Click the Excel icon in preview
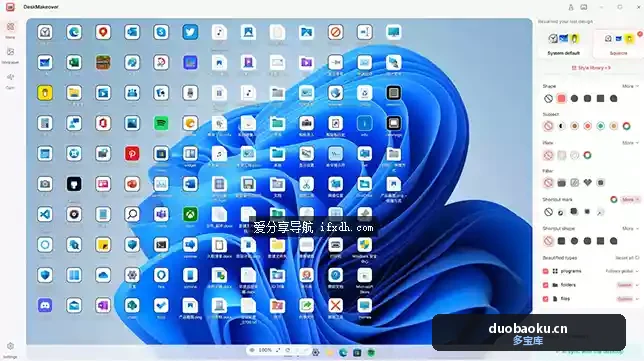 click(x=74, y=62)
